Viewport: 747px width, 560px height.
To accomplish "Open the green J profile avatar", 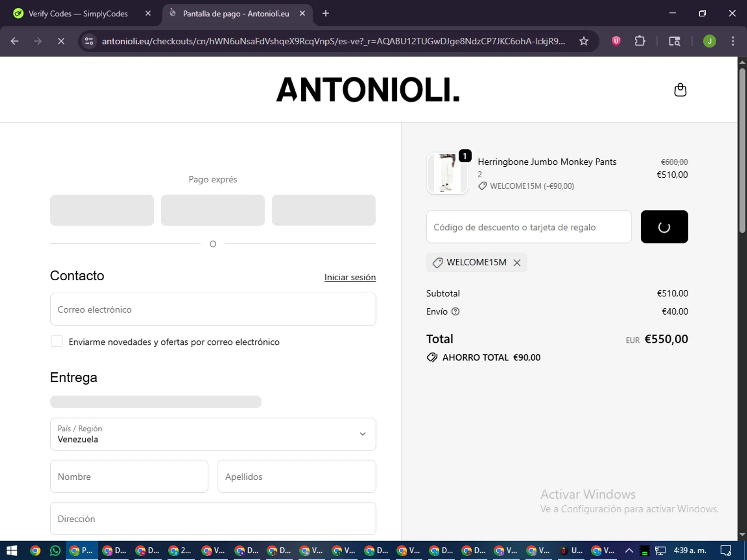I will click(x=709, y=41).
